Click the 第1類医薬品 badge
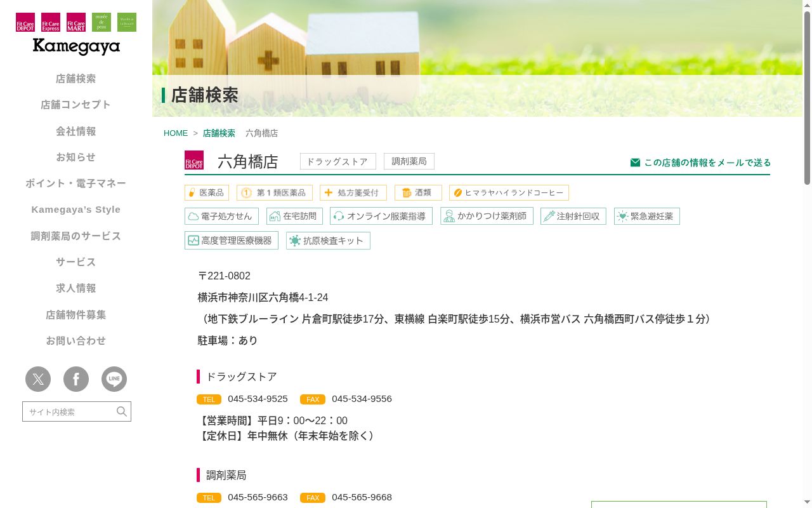This screenshot has width=812, height=508. pos(275,193)
